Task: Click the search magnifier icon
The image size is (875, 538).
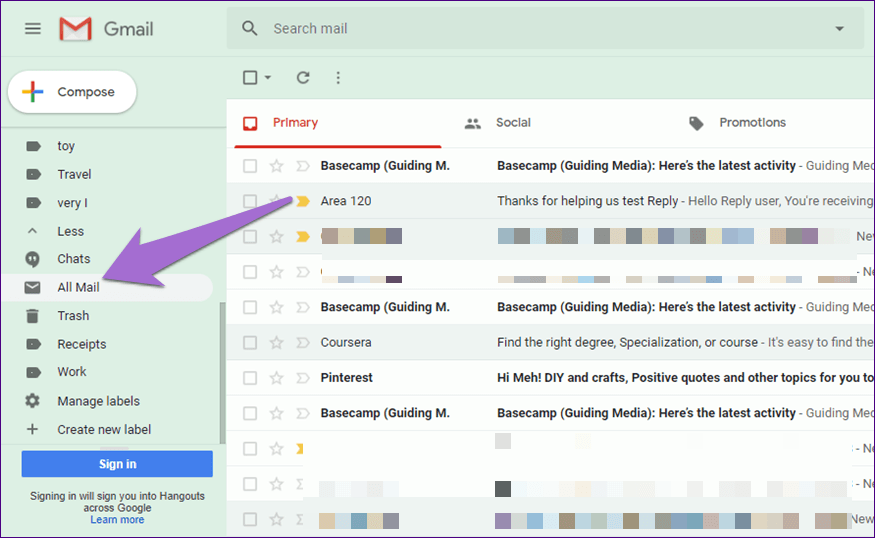Action: 249,28
